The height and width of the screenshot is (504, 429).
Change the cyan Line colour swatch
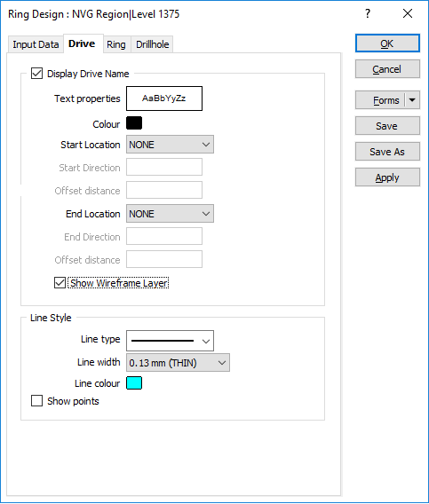(x=134, y=383)
